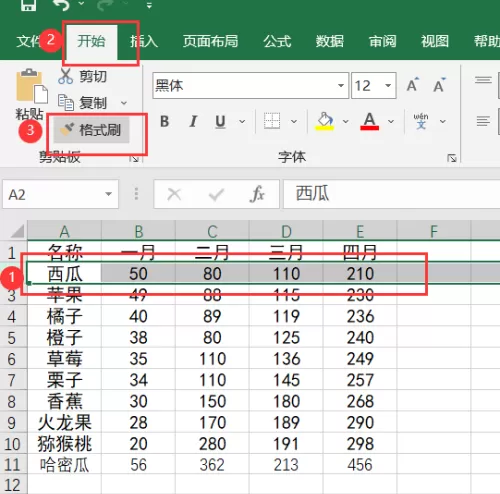Click the cancel X formula button

pyautogui.click(x=174, y=194)
